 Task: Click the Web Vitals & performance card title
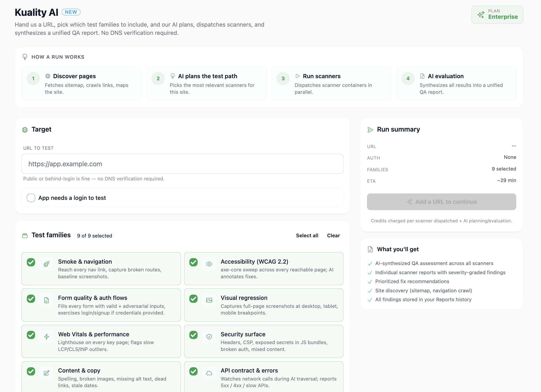pos(94,334)
